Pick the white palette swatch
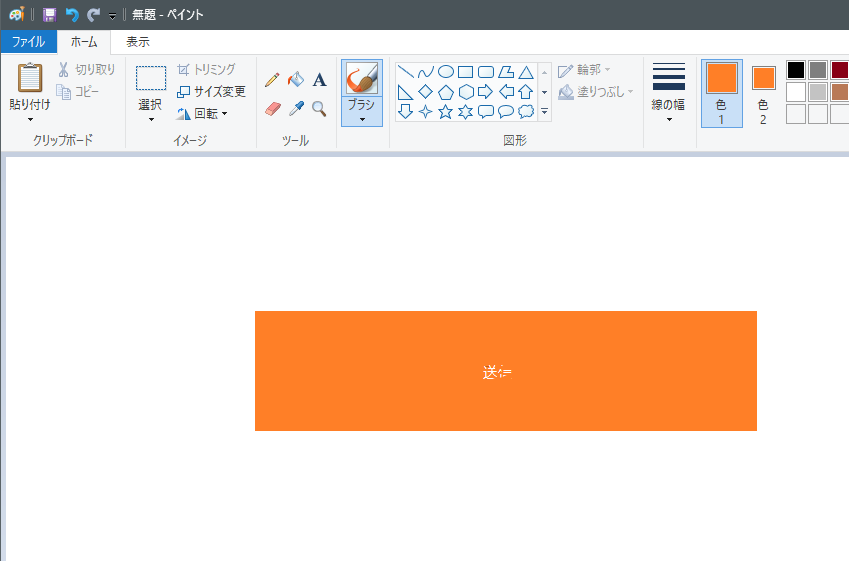The image size is (849, 561). [x=796, y=92]
